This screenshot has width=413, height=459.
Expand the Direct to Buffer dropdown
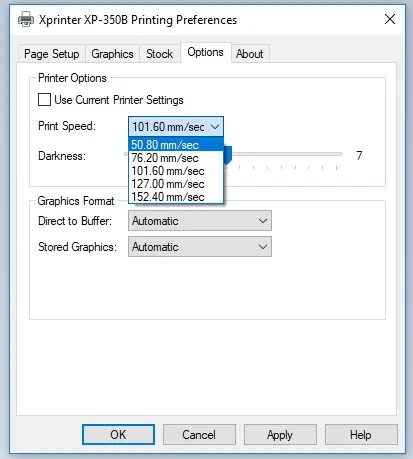[200, 221]
